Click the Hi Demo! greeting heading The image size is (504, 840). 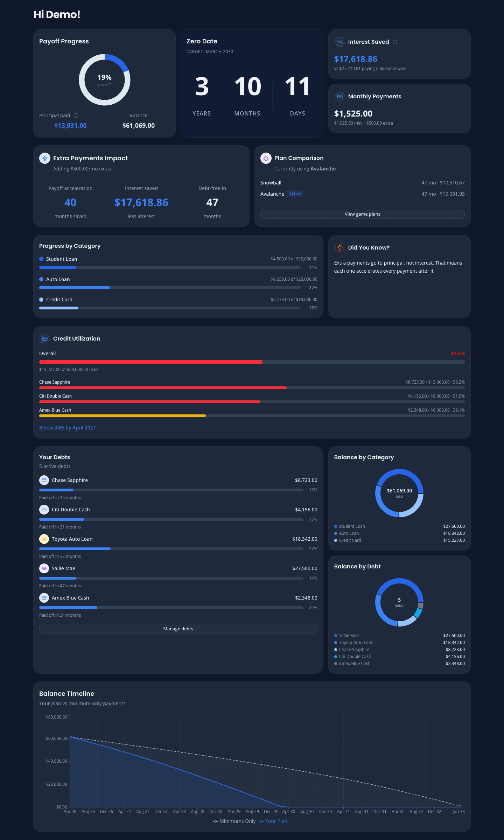[x=57, y=15]
